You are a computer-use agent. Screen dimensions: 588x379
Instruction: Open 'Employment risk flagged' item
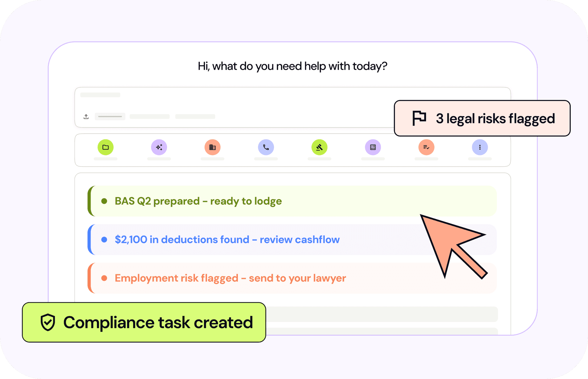[230, 278]
